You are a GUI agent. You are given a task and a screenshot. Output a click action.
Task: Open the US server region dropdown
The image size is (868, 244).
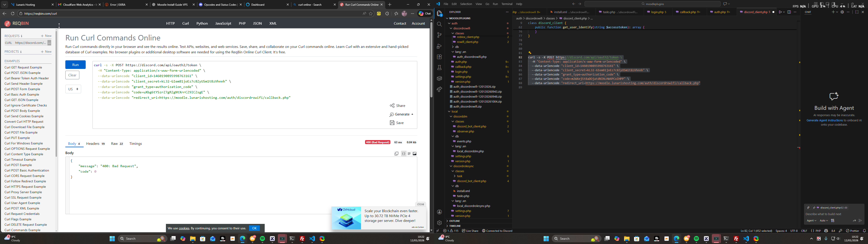73,89
